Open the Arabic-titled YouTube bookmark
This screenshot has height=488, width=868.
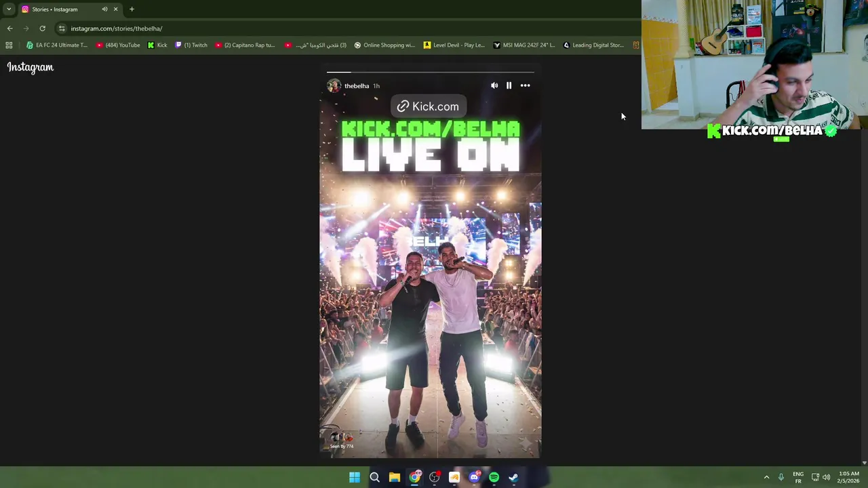point(315,45)
